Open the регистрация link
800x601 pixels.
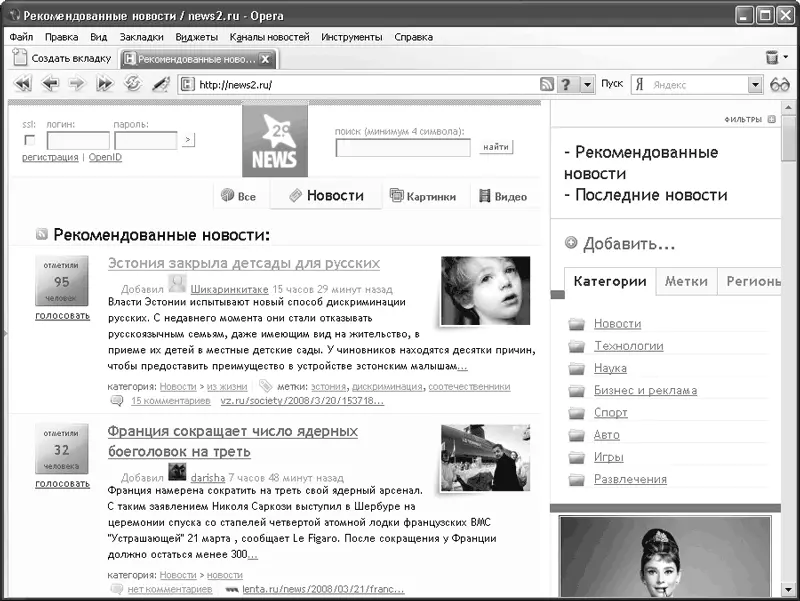(x=50, y=157)
